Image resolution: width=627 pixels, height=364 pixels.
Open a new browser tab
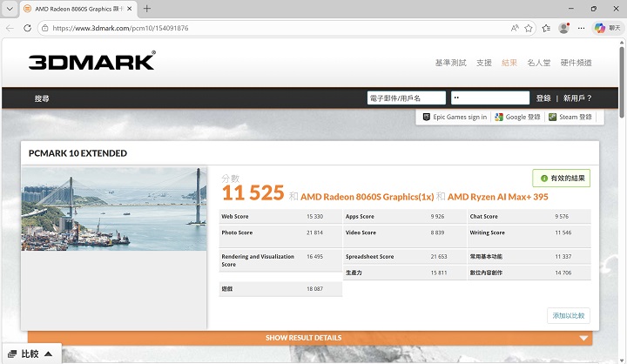tap(147, 9)
